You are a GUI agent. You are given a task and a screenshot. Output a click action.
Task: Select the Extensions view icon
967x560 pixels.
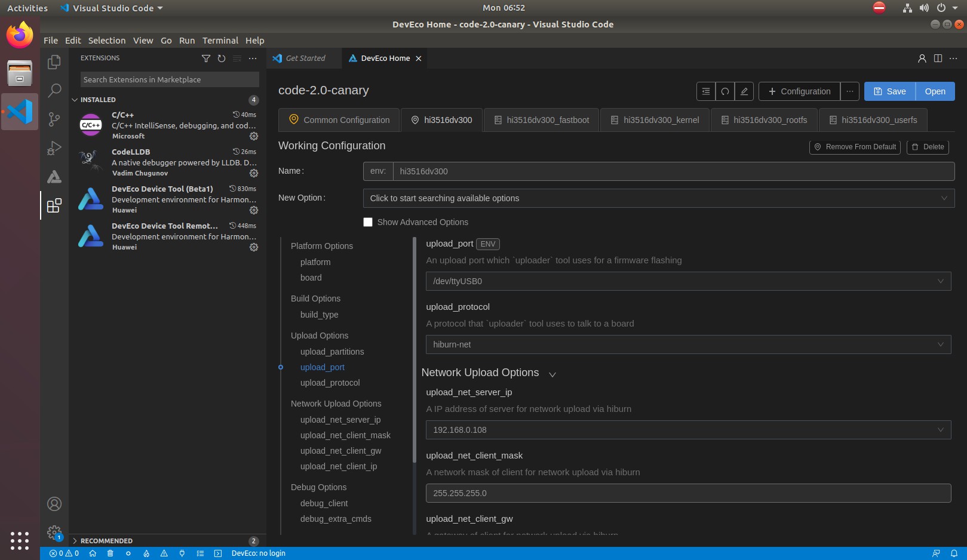pos(54,205)
